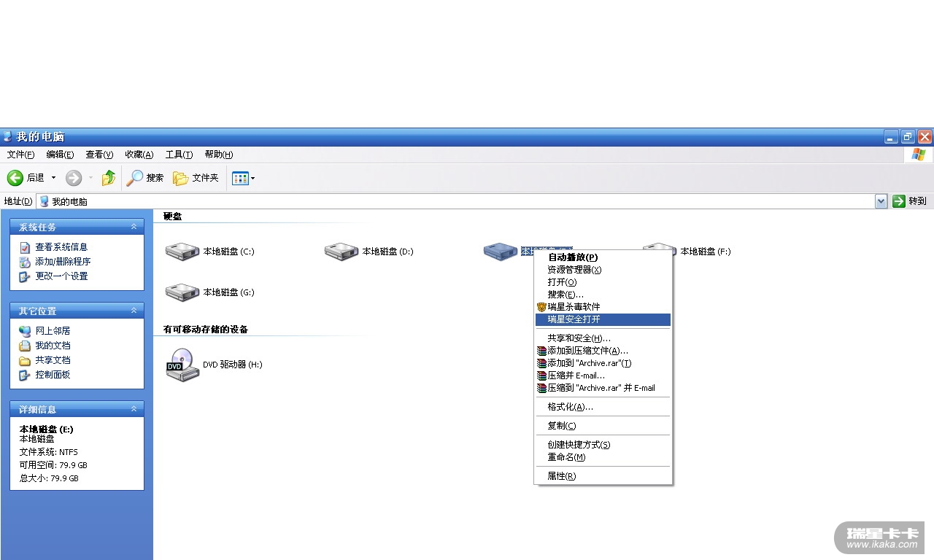Viewport: 934px width, 560px height.
Task: Select the 本地磁盘 (D:) drive icon
Action: click(341, 252)
